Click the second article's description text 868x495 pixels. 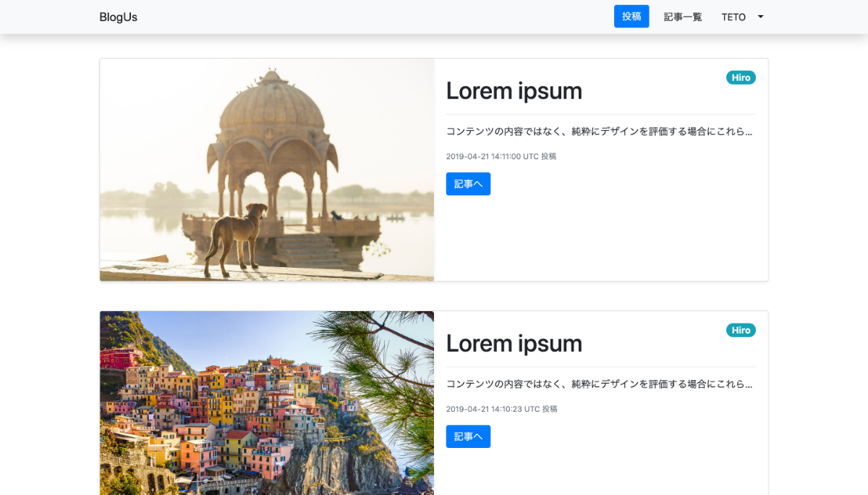[x=599, y=384]
